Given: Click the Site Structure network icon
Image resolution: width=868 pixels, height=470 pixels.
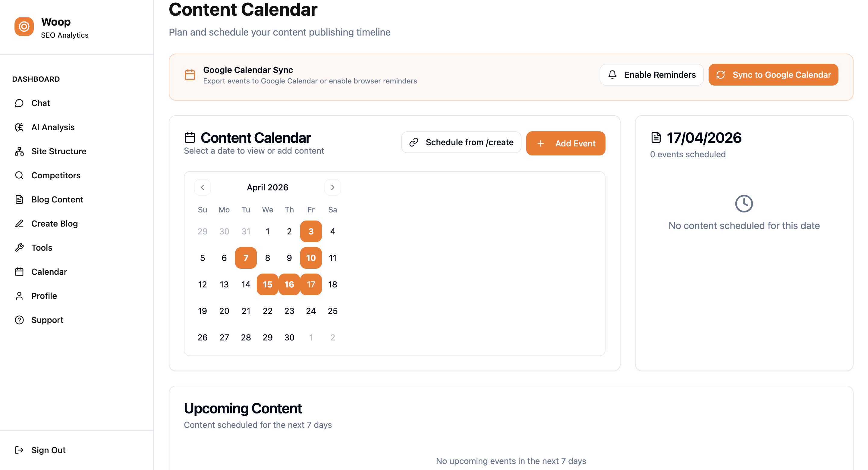Looking at the screenshot, I should coord(19,151).
